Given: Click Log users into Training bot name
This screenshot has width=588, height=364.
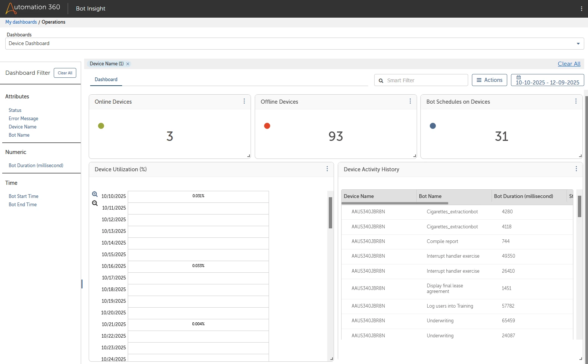Looking at the screenshot, I should point(450,306).
